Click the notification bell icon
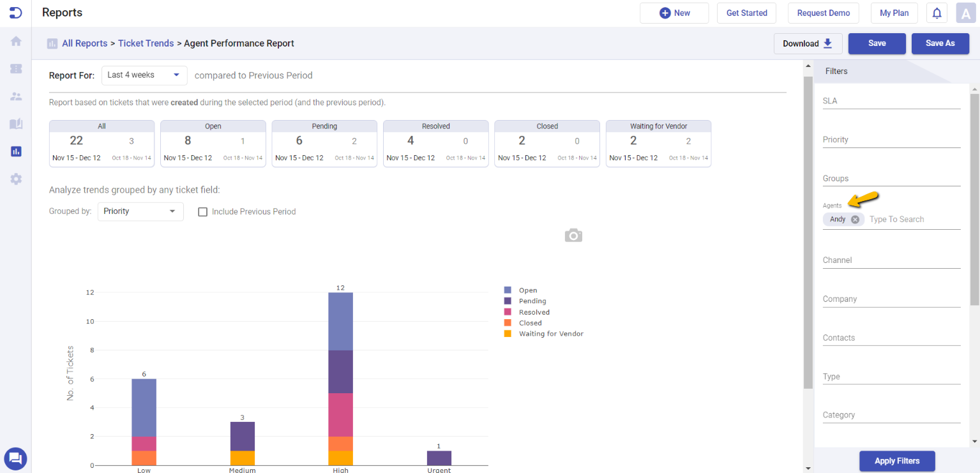The width and height of the screenshot is (980, 473). [937, 13]
